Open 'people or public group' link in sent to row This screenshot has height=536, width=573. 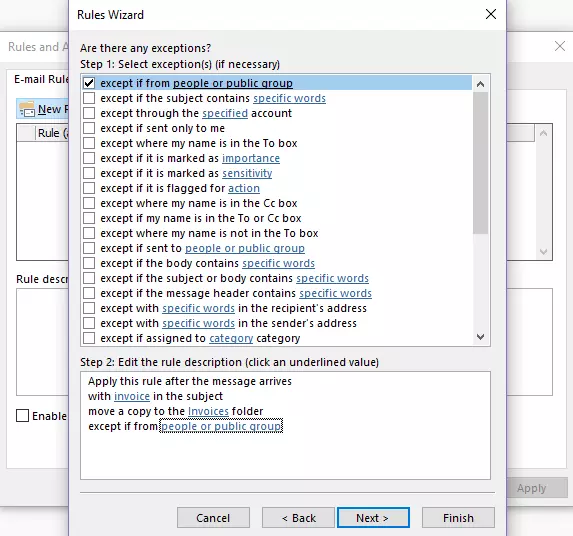pos(245,248)
